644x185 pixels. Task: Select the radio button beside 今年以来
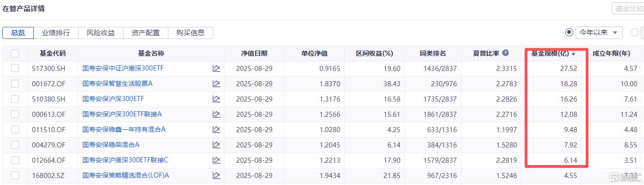tap(569, 32)
